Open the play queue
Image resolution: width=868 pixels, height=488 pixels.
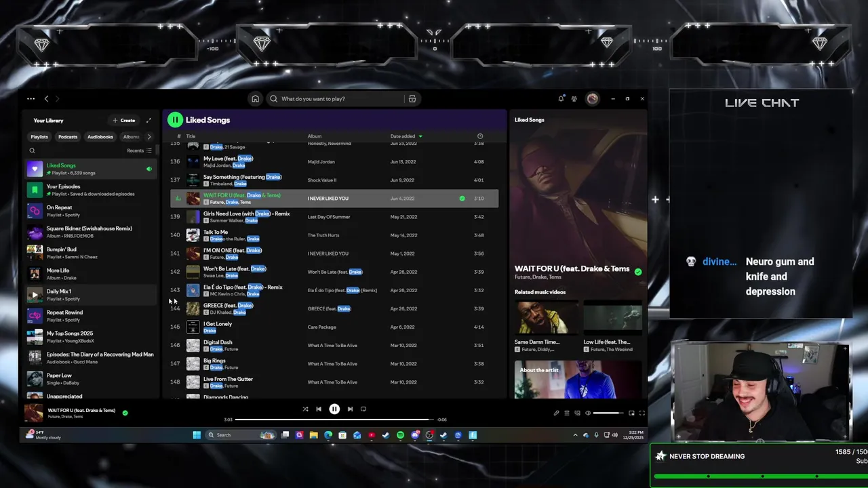tap(567, 413)
